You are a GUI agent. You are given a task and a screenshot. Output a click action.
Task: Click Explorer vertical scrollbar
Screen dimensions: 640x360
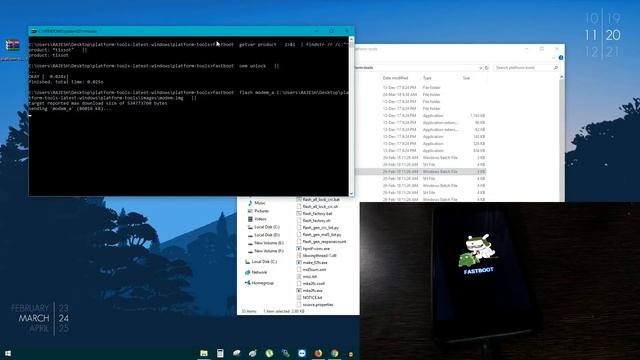[562, 139]
